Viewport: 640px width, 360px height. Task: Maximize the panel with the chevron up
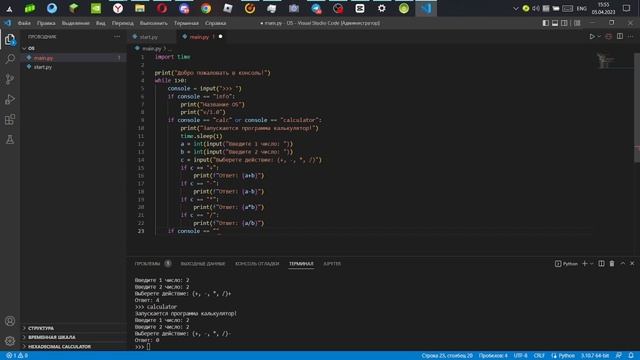[622, 264]
